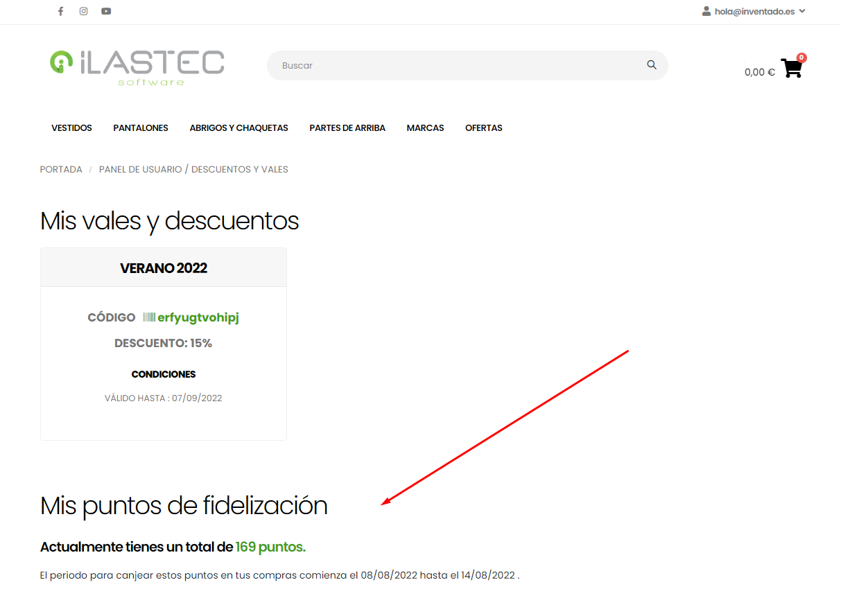Viewport: 841px width, 616px height.
Task: Select Abrigos y Chaquetas in navigation
Action: 239,128
